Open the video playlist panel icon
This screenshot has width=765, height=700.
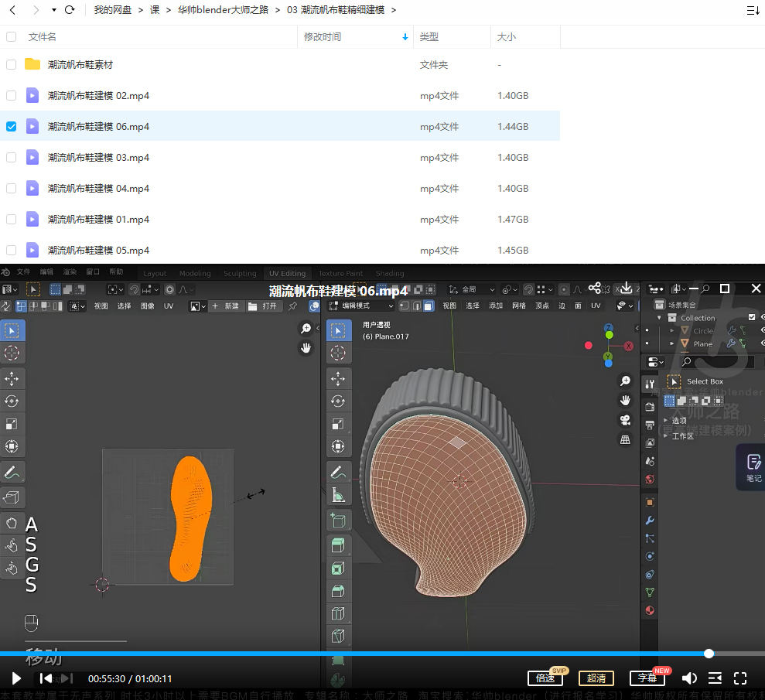(715, 678)
